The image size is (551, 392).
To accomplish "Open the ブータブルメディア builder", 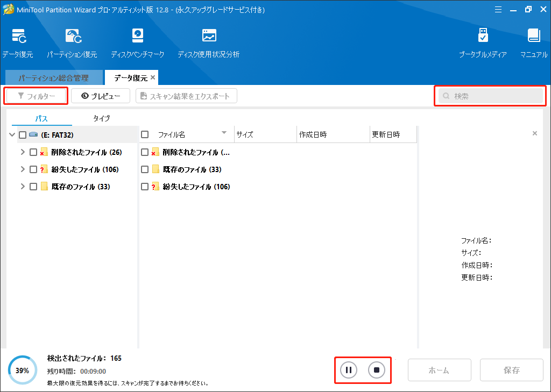I will [x=483, y=43].
